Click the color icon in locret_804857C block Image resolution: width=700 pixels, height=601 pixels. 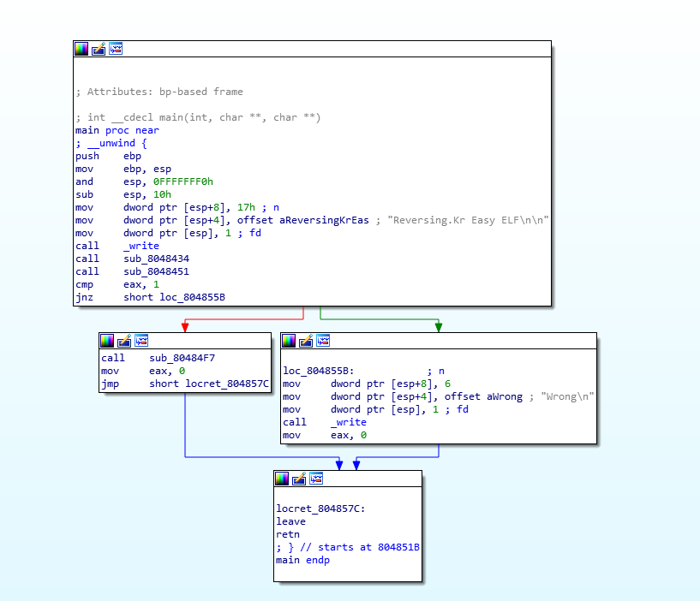click(x=282, y=479)
